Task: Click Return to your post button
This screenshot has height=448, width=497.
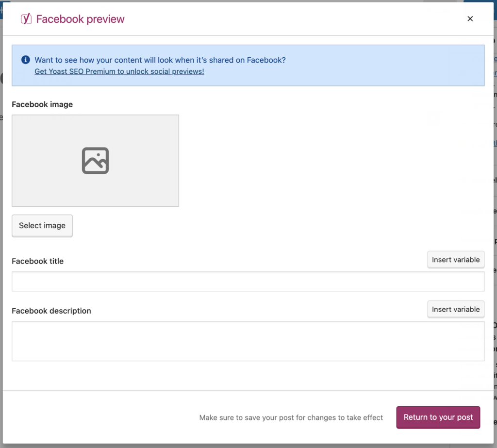Action: (x=438, y=417)
